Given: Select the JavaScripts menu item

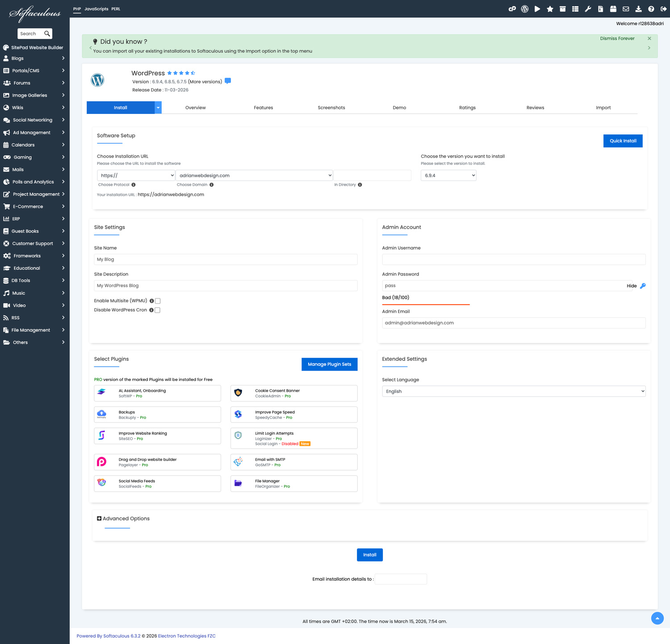Looking at the screenshot, I should coord(96,9).
